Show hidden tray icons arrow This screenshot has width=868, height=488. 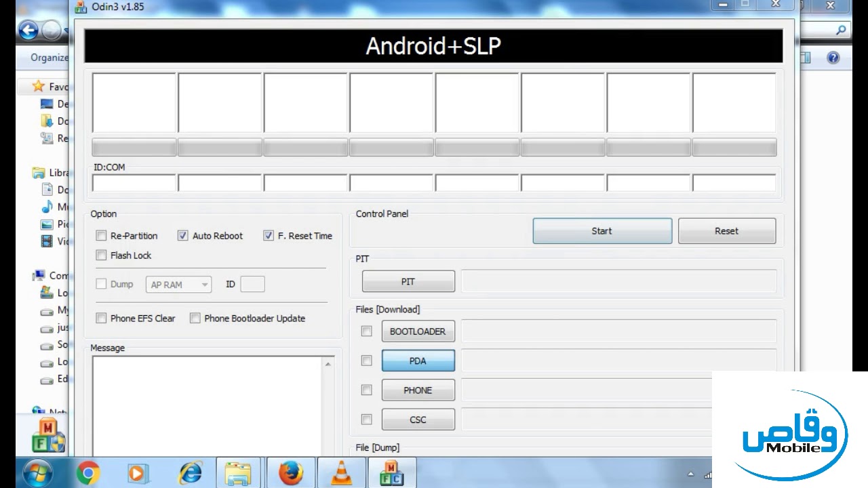[x=691, y=474]
